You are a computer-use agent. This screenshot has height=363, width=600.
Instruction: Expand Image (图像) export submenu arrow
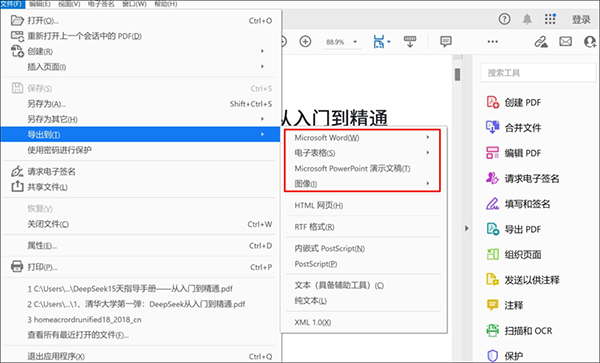[428, 184]
